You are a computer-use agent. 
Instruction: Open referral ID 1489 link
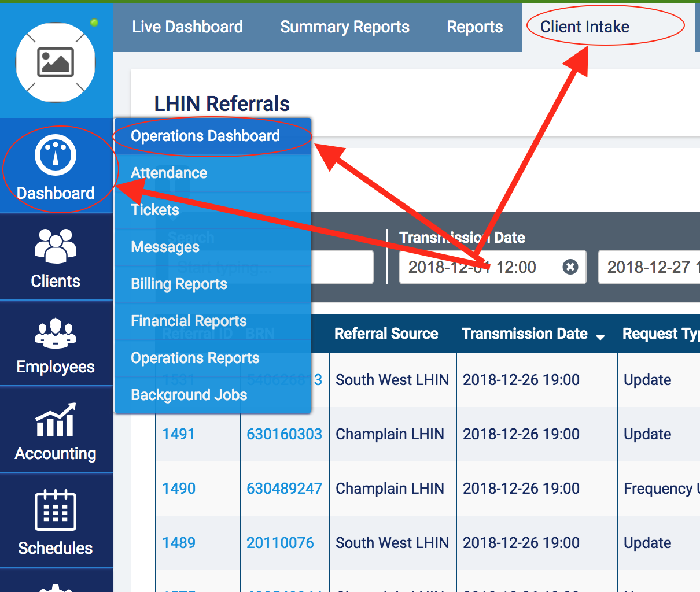tap(179, 543)
